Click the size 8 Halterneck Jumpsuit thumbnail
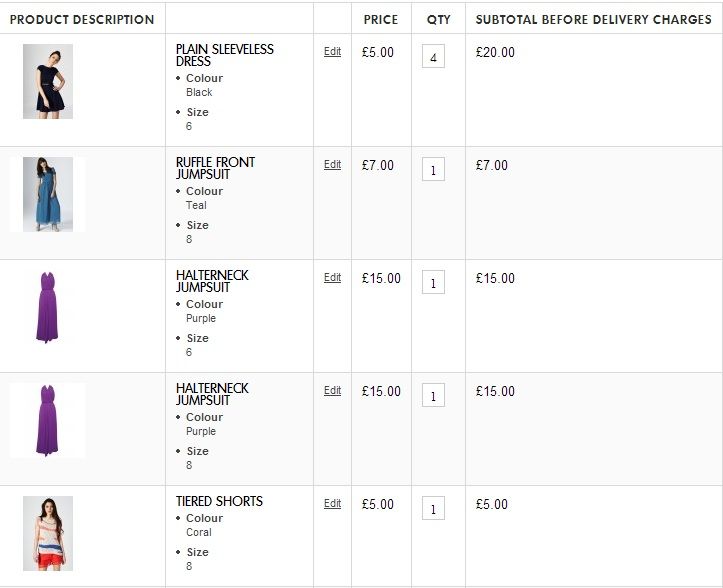The width and height of the screenshot is (723, 588). [48, 420]
